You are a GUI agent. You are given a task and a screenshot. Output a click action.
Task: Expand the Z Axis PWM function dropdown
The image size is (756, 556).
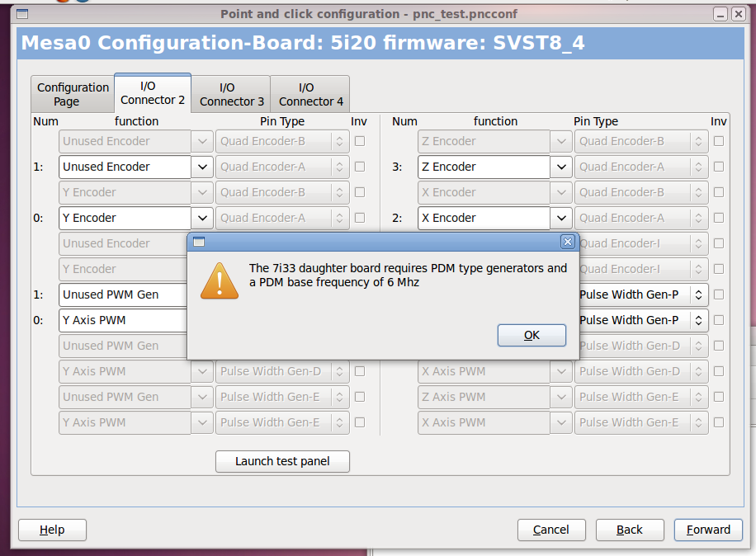click(561, 397)
